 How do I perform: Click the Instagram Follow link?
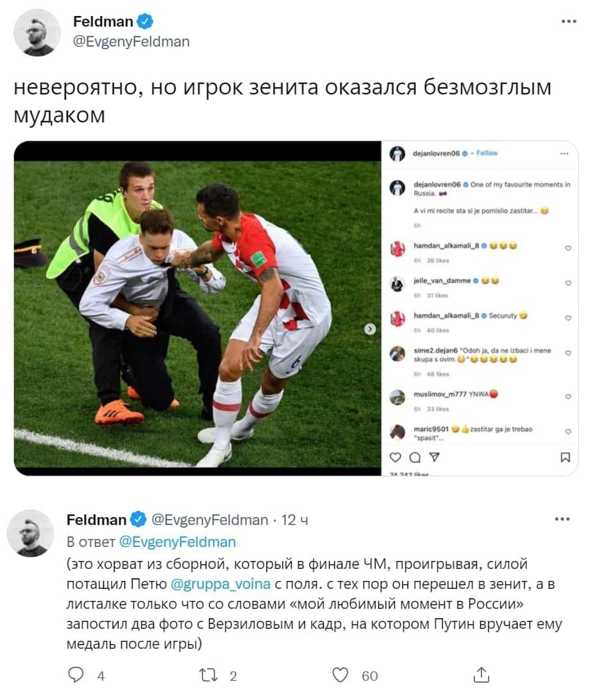487,153
